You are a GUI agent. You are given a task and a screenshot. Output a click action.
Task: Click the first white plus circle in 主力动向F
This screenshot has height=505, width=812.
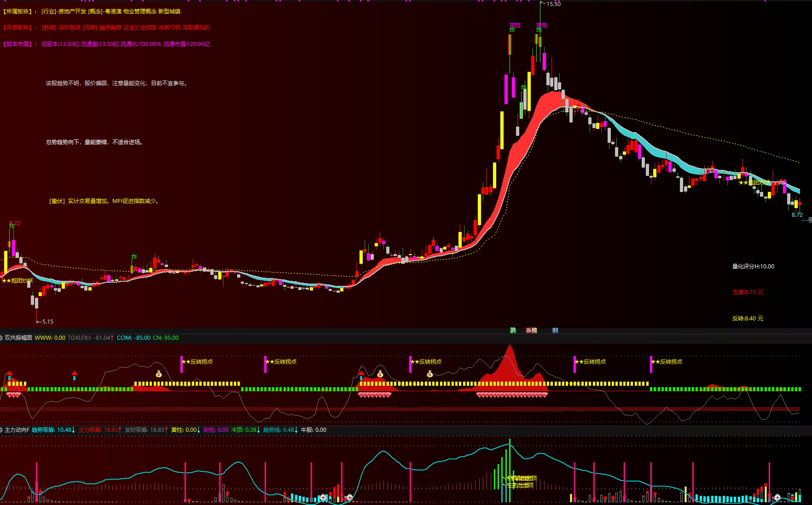pyautogui.click(x=324, y=497)
